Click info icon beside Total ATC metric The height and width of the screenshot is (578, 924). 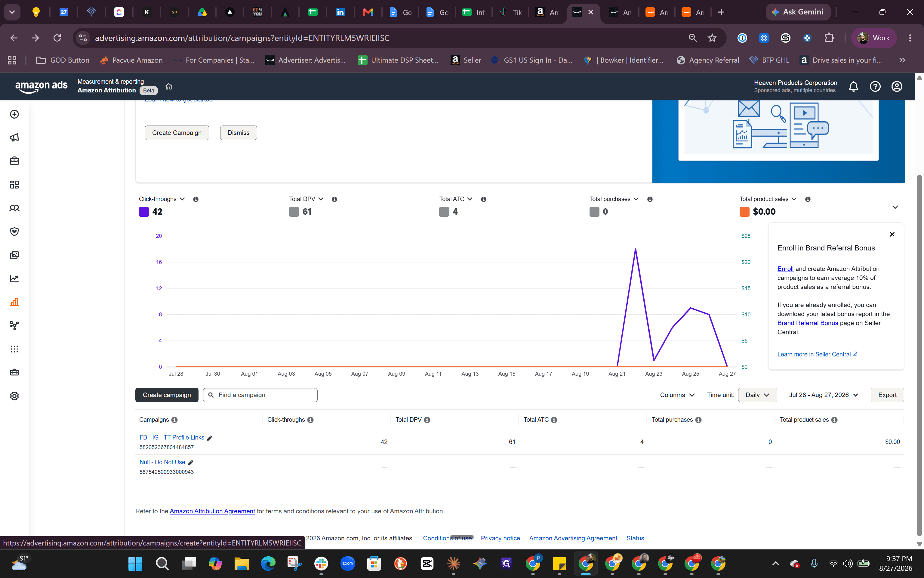tap(483, 199)
